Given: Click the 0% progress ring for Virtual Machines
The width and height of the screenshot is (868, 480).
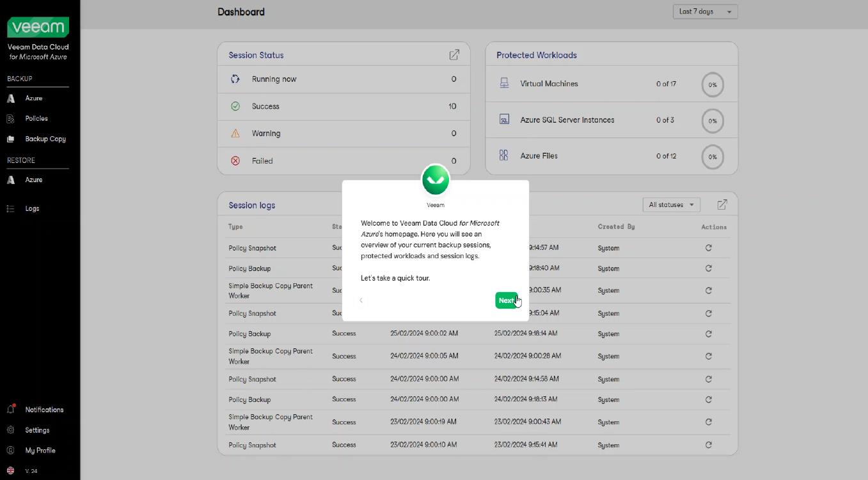Looking at the screenshot, I should pyautogui.click(x=713, y=84).
